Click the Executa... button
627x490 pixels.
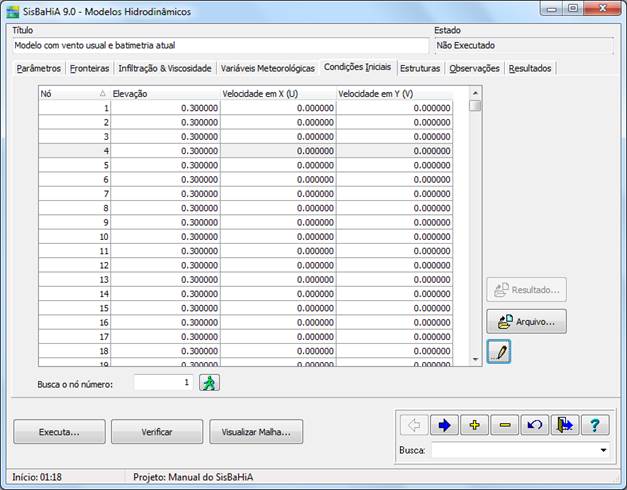(x=60, y=432)
